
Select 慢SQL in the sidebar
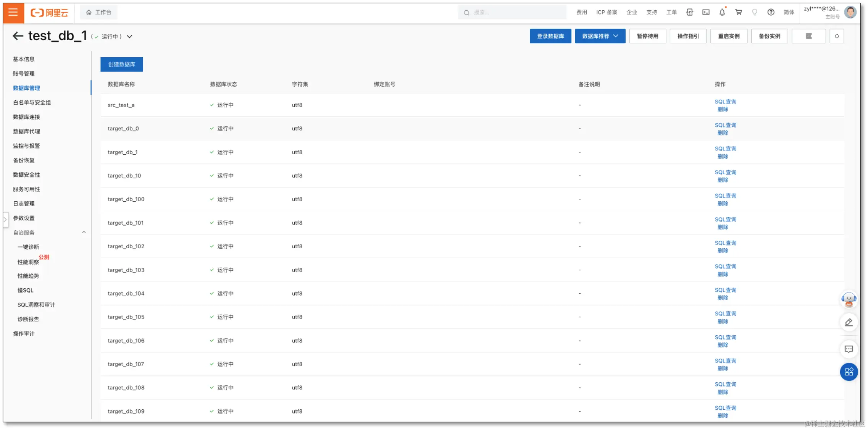(x=25, y=290)
